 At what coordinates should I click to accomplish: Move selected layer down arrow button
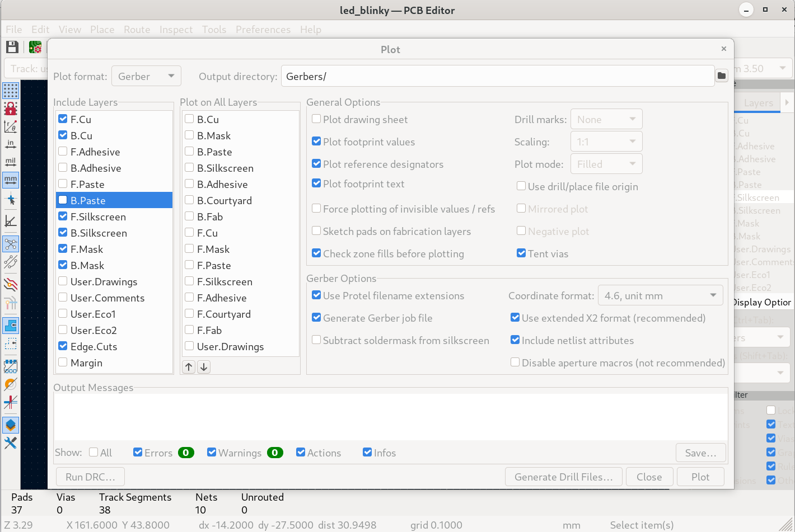tap(204, 367)
